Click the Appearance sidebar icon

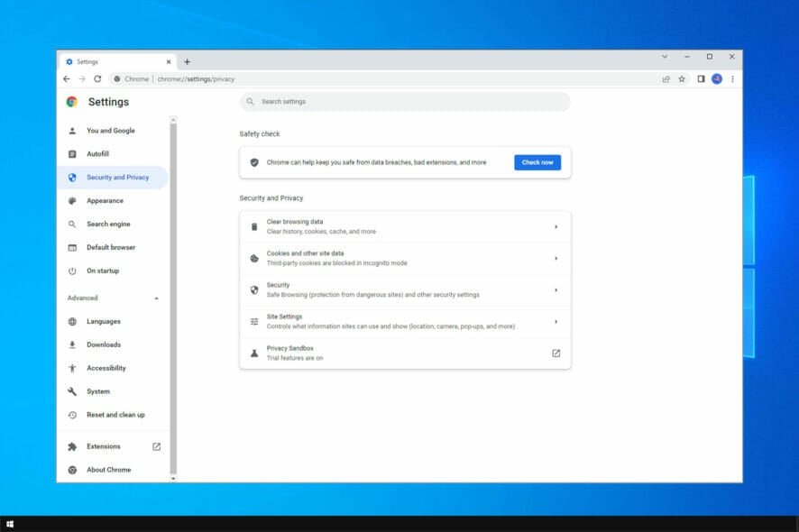pyautogui.click(x=74, y=200)
